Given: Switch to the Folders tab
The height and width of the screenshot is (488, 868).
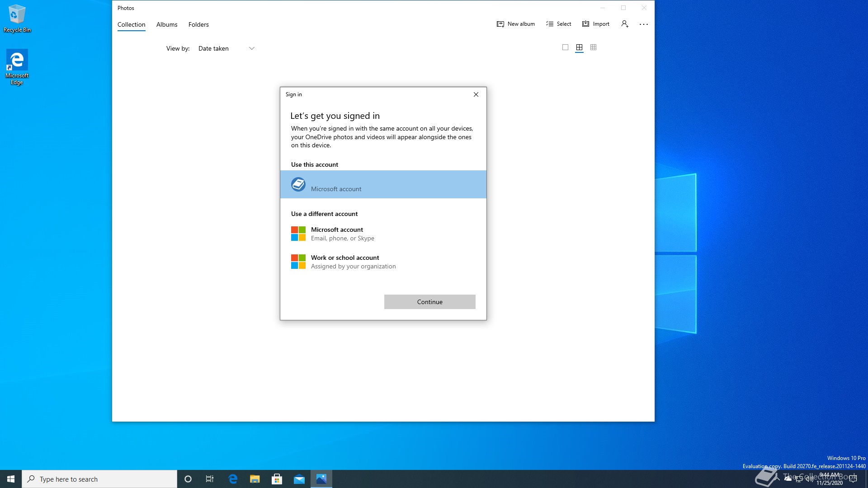Looking at the screenshot, I should click(198, 24).
